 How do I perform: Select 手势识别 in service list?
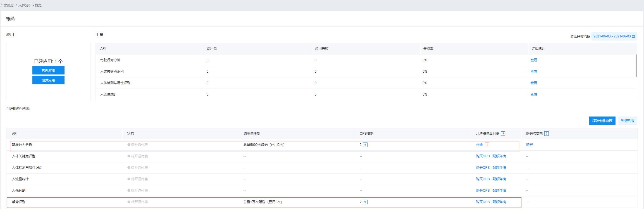tap(18, 202)
